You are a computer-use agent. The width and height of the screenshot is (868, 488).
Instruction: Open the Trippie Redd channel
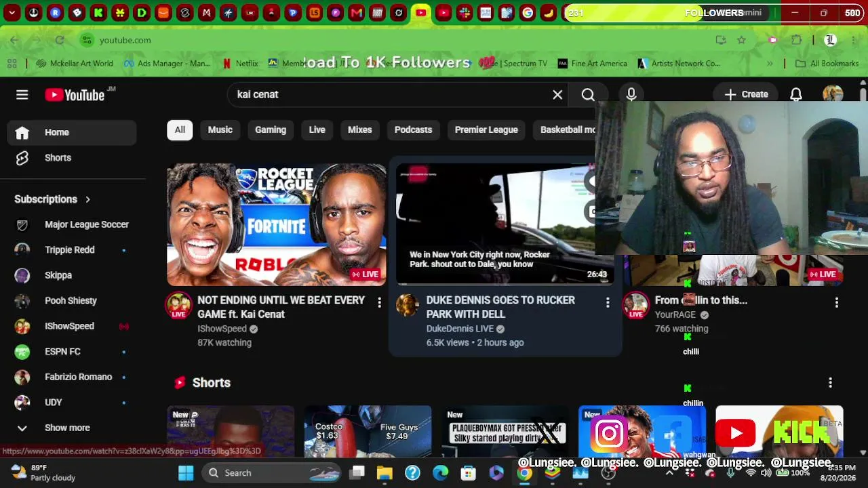72,250
